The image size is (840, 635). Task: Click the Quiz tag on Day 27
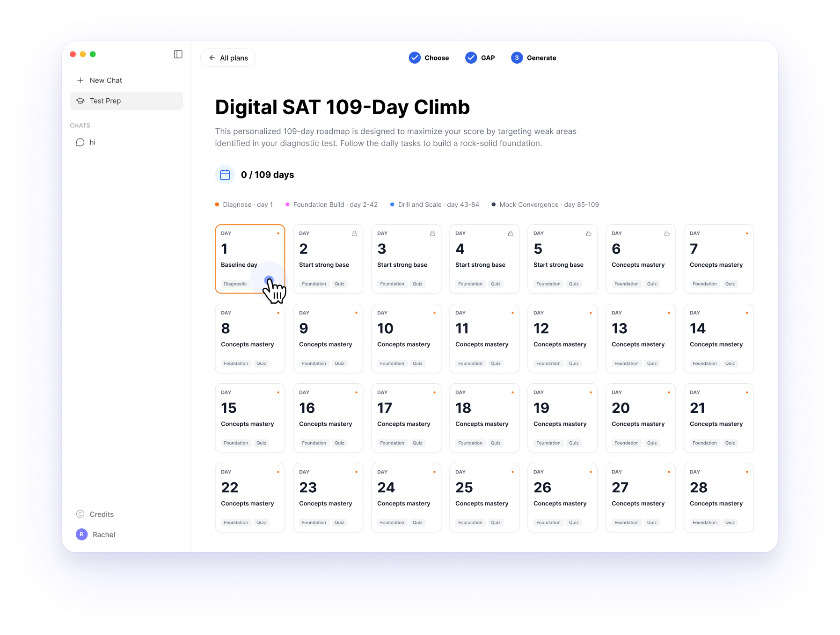[x=652, y=523]
